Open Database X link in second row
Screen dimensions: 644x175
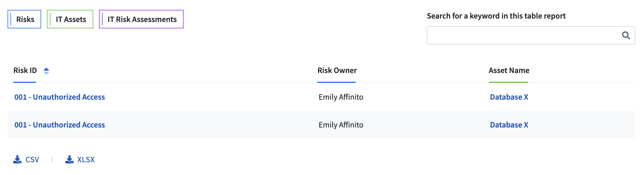(509, 125)
